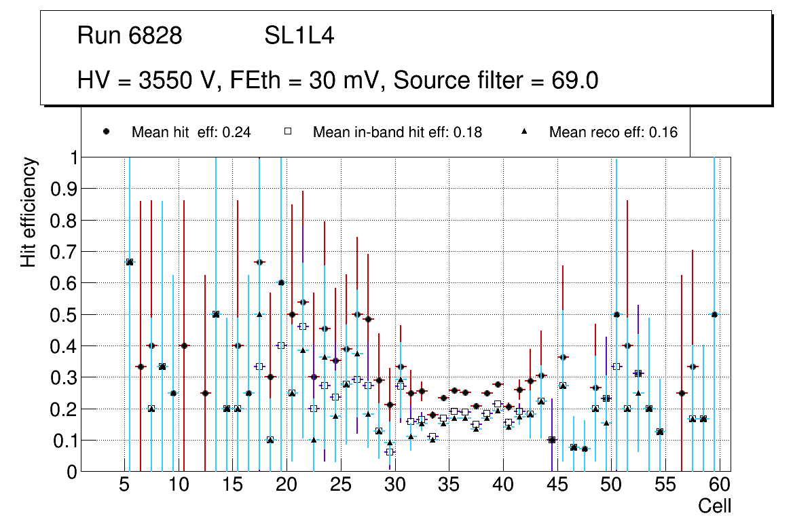This screenshot has height=524, width=812.
Task: Select the 'SL1L4' label in the title box
Action: tap(299, 36)
